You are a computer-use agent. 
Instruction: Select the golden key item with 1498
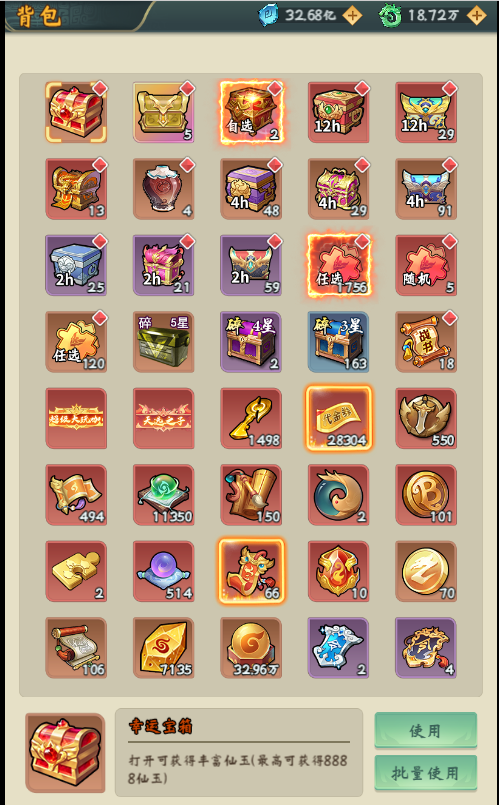pos(251,418)
